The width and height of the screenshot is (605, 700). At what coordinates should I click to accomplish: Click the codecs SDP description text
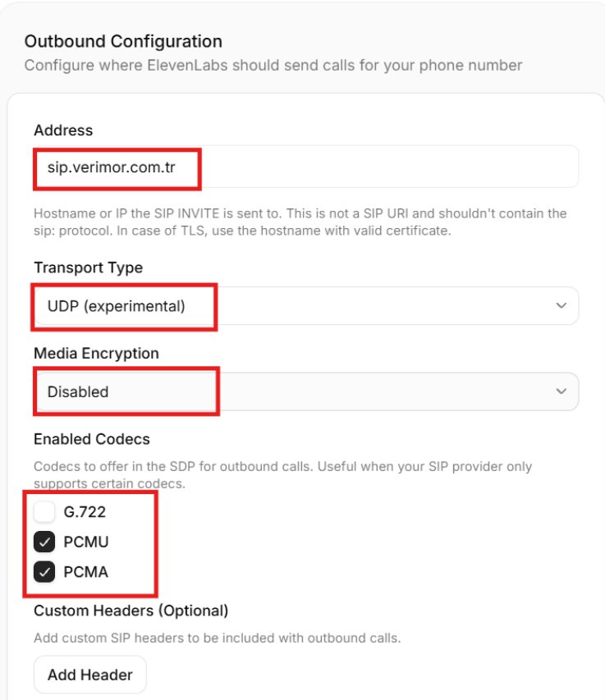coord(283,474)
